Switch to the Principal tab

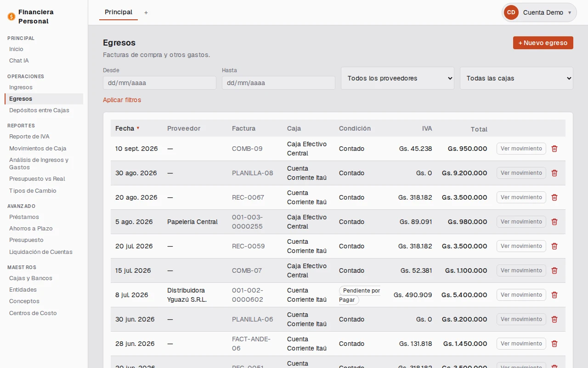pos(119,12)
